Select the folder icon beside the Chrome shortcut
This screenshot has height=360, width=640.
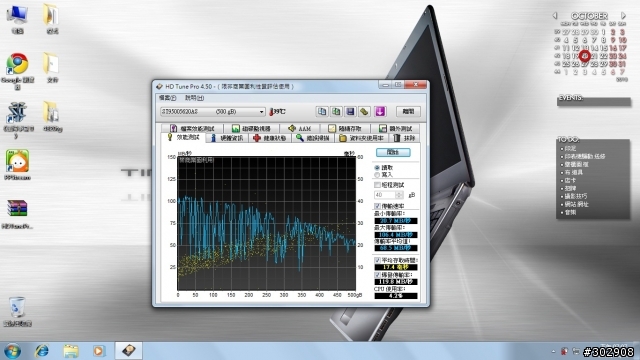[51, 67]
